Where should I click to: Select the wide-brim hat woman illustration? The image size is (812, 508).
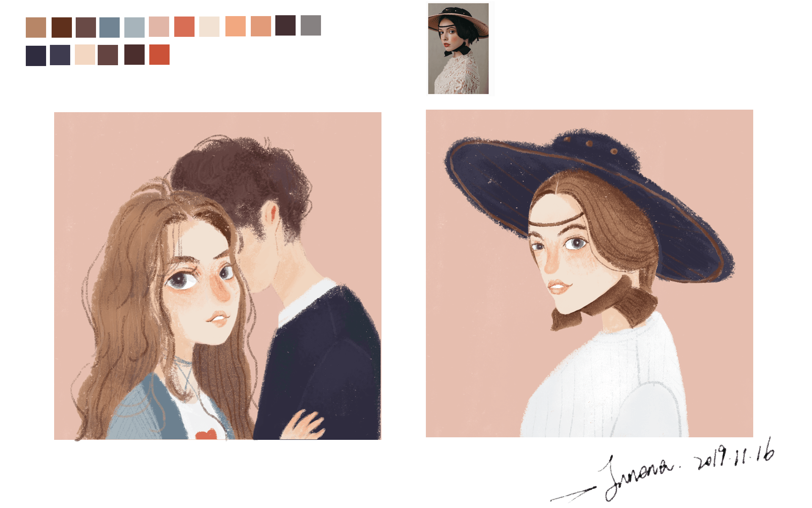tap(590, 273)
